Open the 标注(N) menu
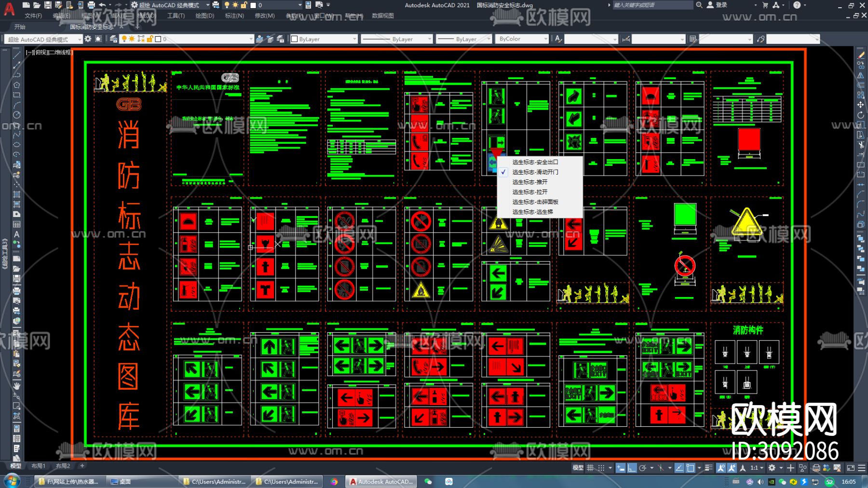Screen dimensions: 868x488 point(234,16)
